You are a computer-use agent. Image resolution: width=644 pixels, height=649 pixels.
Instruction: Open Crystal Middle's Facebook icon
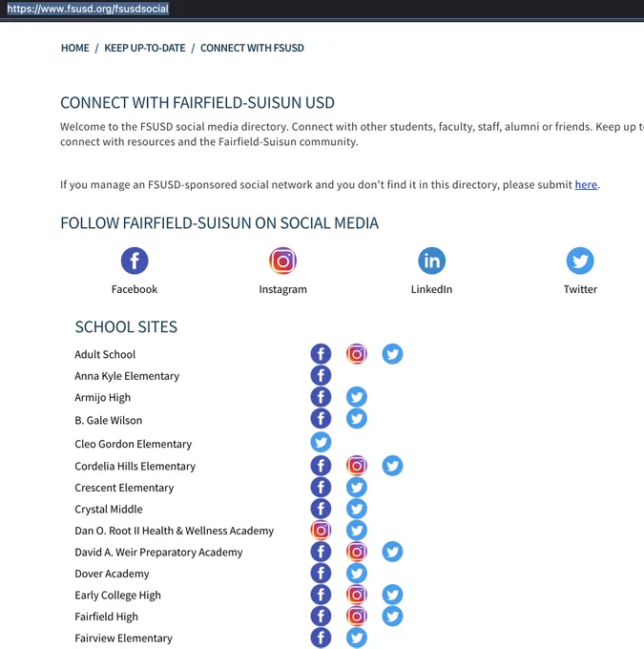(321, 509)
